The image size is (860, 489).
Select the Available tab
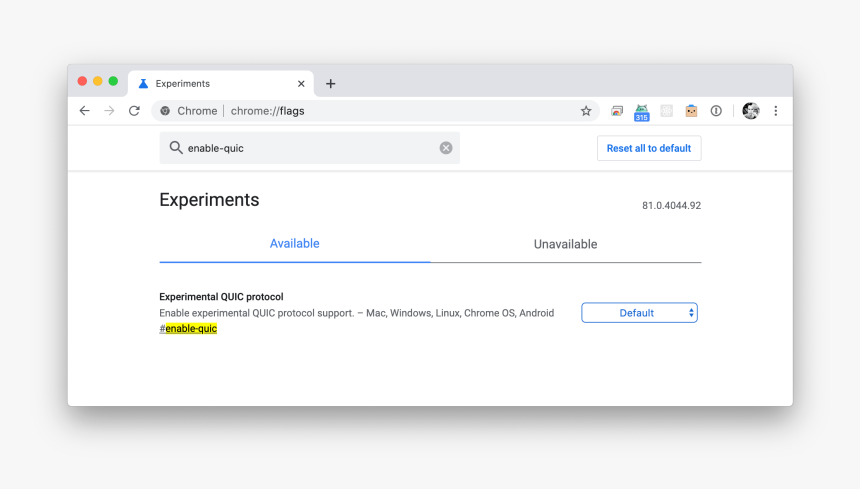[x=295, y=244]
